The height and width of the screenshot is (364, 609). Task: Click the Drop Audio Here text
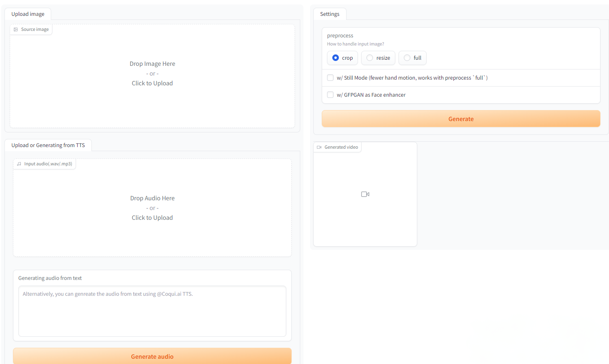point(152,198)
